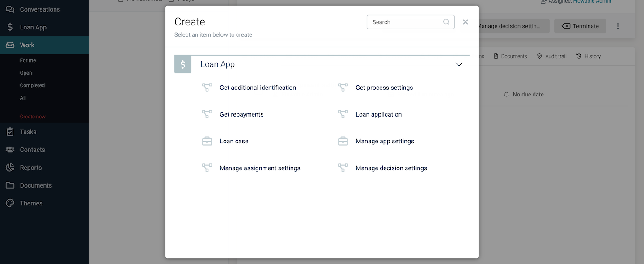
Task: Click the magnifier icon in the search box
Action: coord(446,22)
